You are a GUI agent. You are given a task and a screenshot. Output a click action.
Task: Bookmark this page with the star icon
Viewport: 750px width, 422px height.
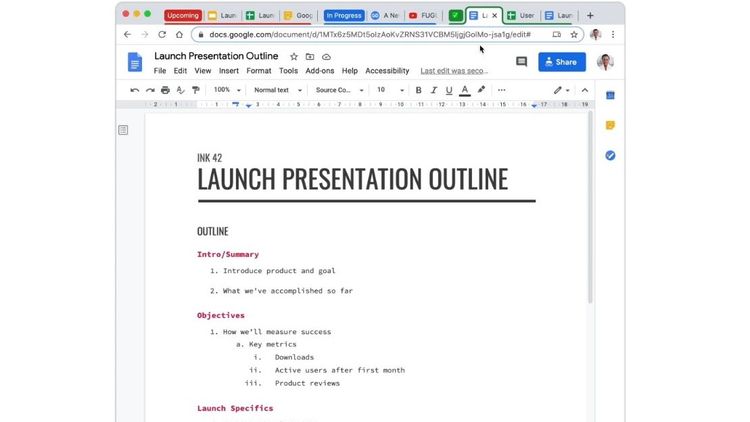[x=574, y=34]
